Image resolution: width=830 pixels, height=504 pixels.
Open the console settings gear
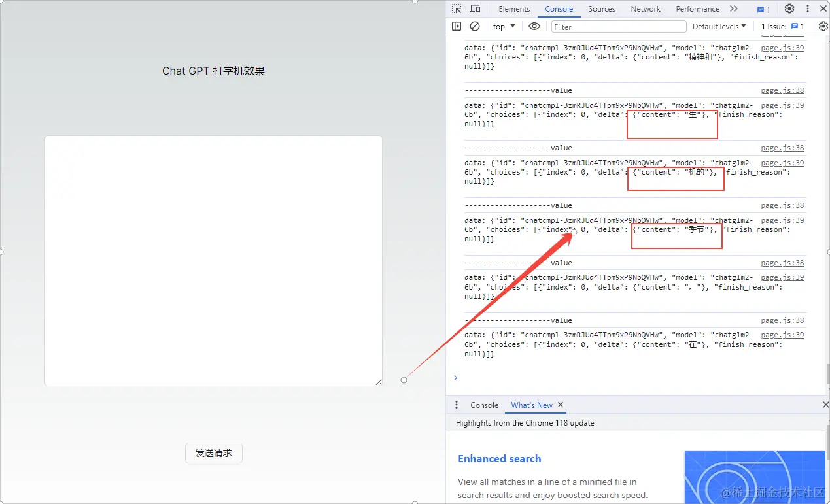[x=823, y=26]
